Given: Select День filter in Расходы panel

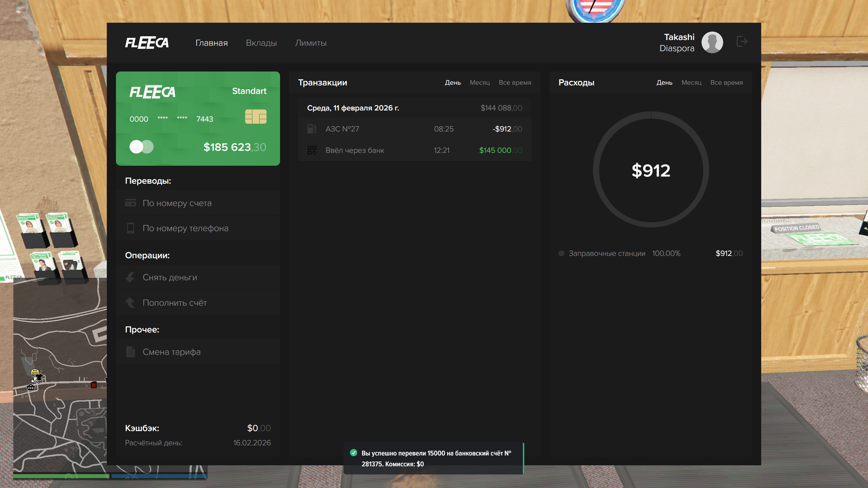Looking at the screenshot, I should click(664, 83).
